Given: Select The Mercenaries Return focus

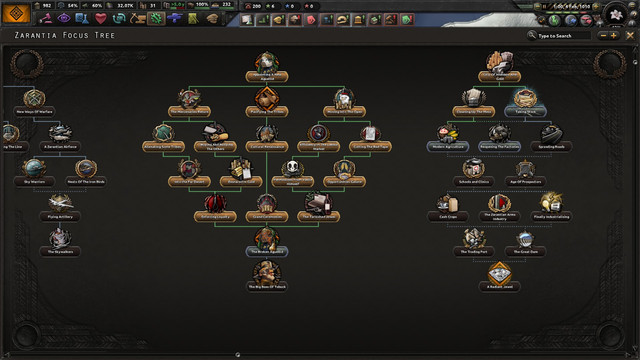Looking at the screenshot, I should (x=189, y=103).
